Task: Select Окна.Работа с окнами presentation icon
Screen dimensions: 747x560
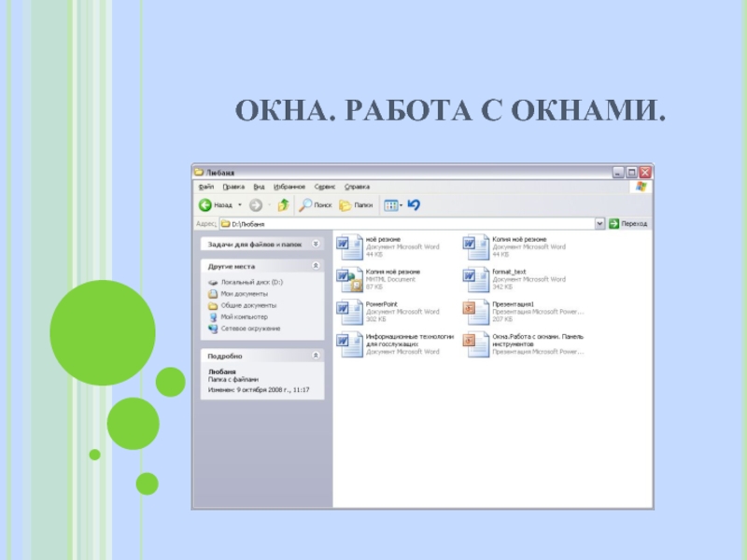Action: pyautogui.click(x=476, y=343)
